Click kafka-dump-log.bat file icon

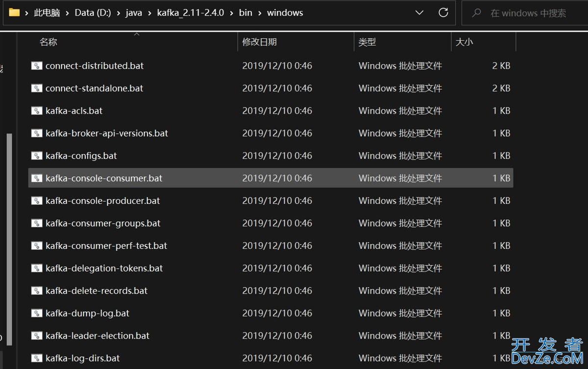pyautogui.click(x=36, y=313)
